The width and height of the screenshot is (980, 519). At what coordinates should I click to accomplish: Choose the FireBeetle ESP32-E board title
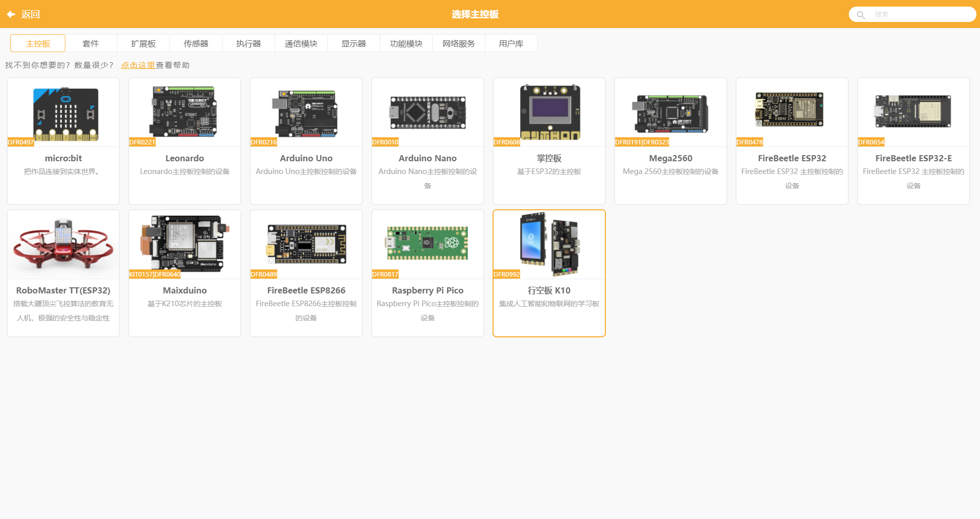(913, 158)
